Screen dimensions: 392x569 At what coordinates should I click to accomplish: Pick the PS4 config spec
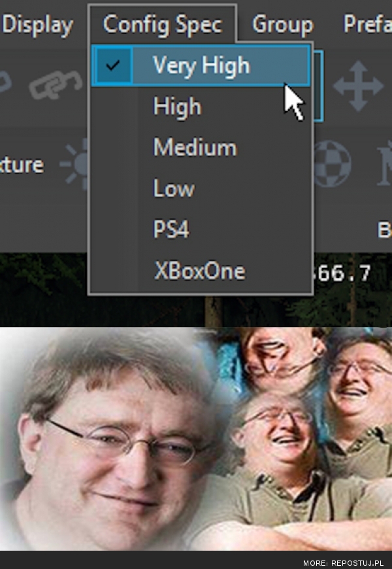coord(171,230)
